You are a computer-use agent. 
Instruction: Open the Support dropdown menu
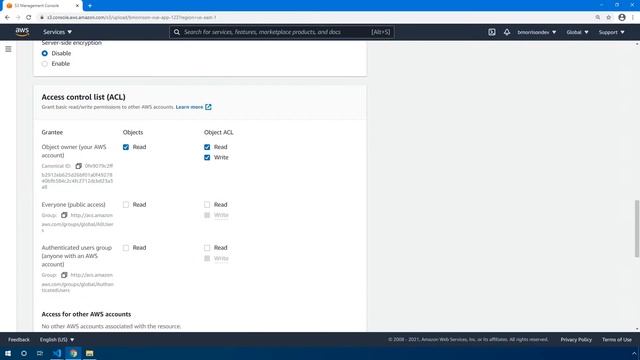pos(611,32)
